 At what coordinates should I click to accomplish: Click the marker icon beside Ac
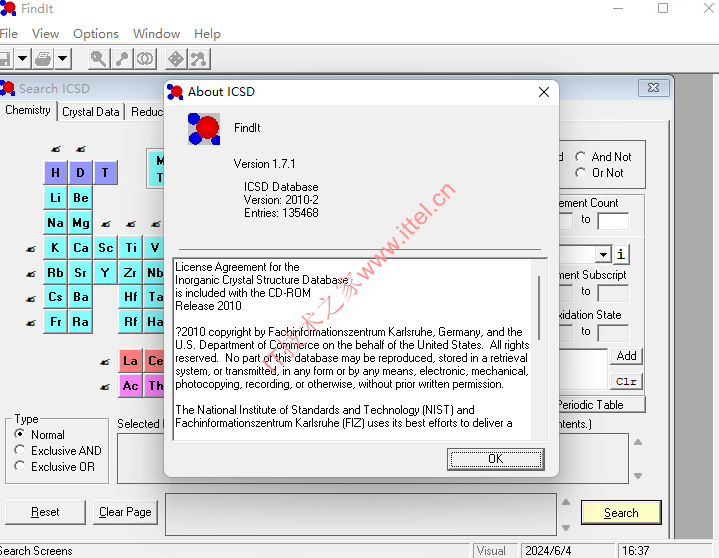click(x=105, y=387)
